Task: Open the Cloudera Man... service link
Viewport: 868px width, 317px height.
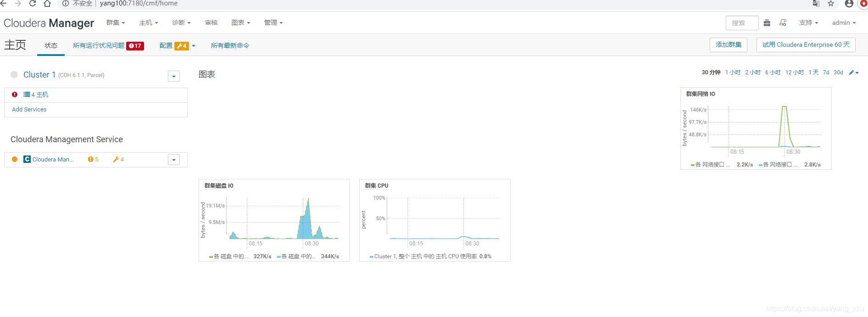Action: (53, 159)
